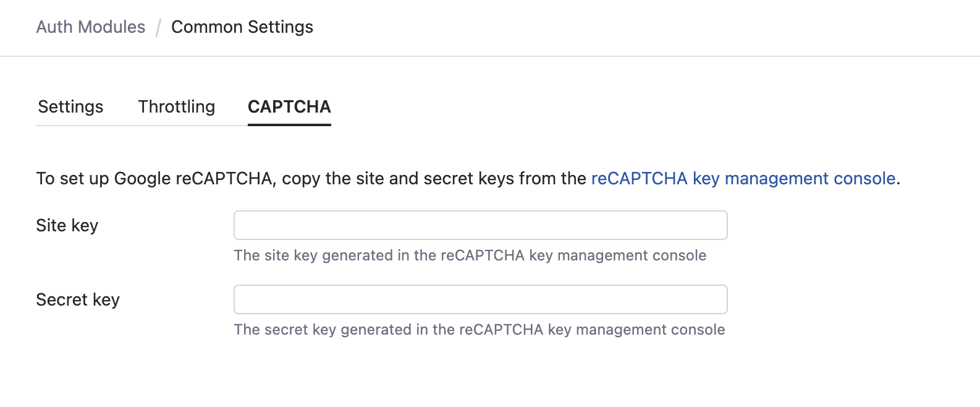Click the Secret key field label

click(x=78, y=299)
